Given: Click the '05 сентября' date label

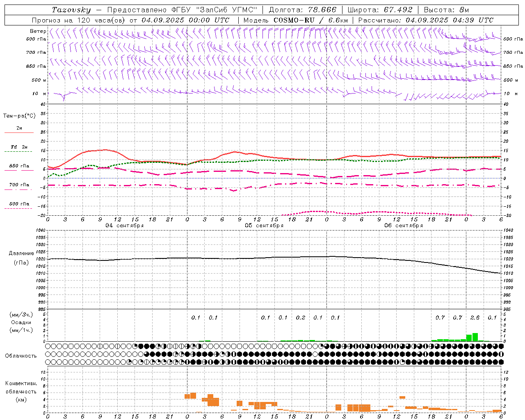Looking at the screenshot, I should click(x=264, y=226).
